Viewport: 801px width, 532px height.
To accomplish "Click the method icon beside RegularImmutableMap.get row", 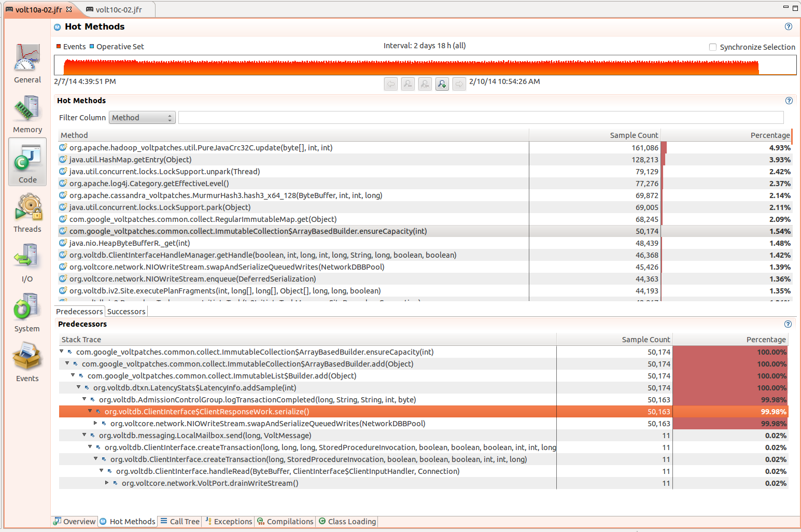I will coord(63,219).
